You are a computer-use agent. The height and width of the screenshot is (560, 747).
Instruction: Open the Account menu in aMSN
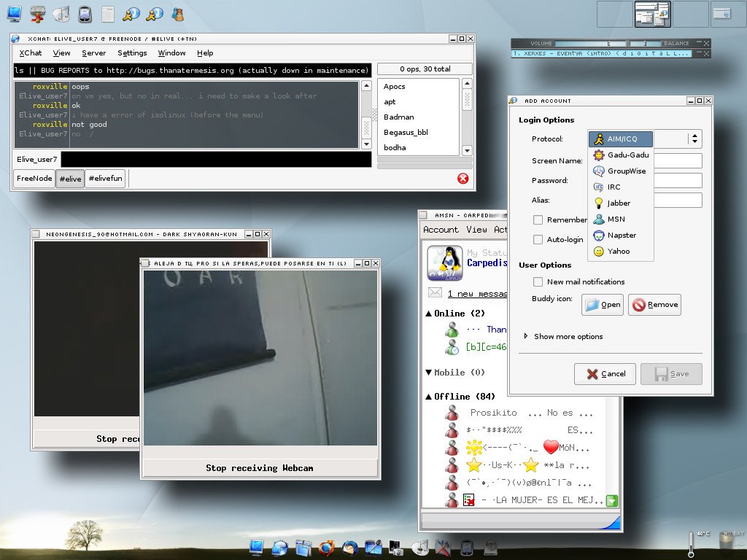441,230
